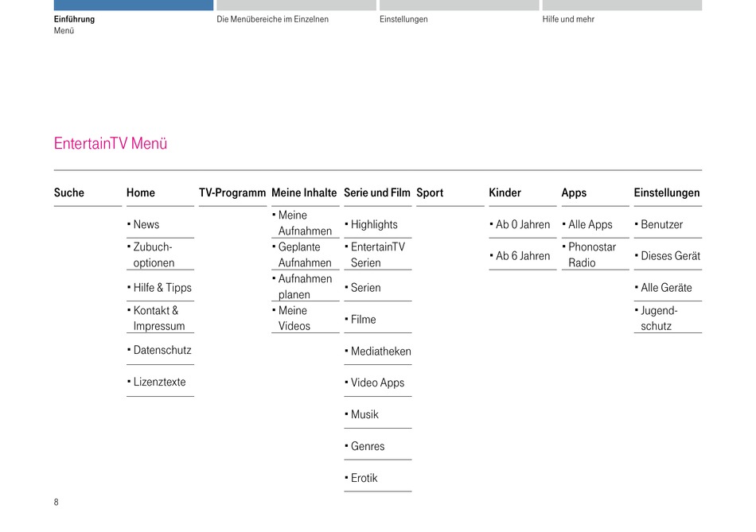Select the Serie und Film heading
The width and height of the screenshot is (756, 532).
point(377,192)
